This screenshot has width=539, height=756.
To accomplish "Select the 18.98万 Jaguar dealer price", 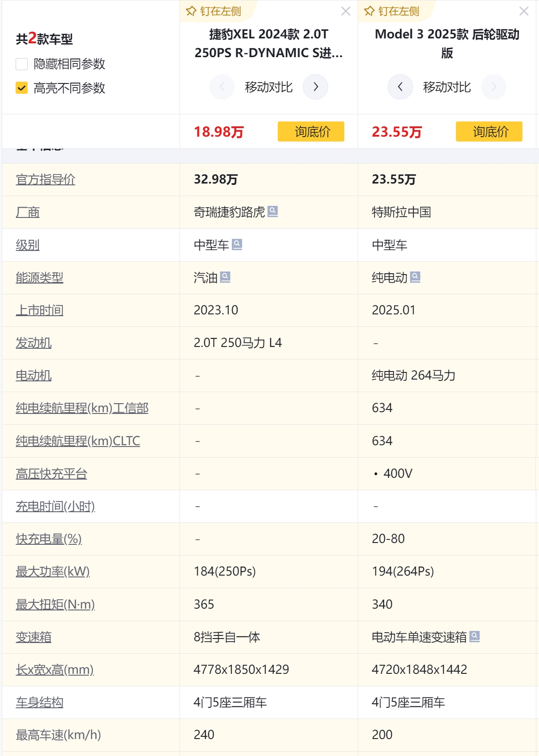I will [219, 132].
